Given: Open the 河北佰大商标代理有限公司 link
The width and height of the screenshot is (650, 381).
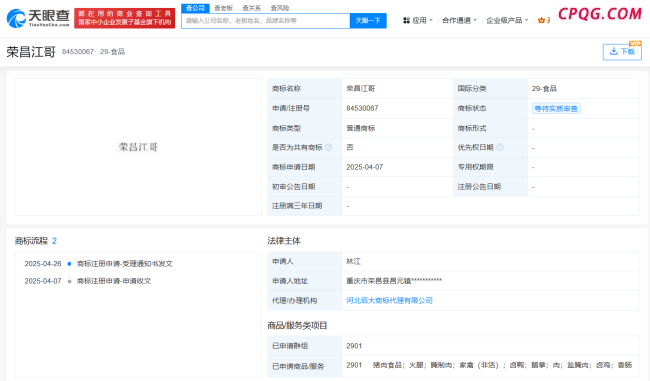Looking at the screenshot, I should (389, 301).
